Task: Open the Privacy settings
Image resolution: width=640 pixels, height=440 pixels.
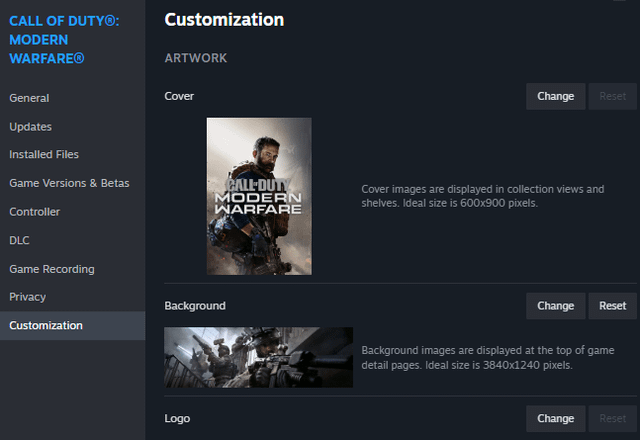Action: pyautogui.click(x=28, y=297)
